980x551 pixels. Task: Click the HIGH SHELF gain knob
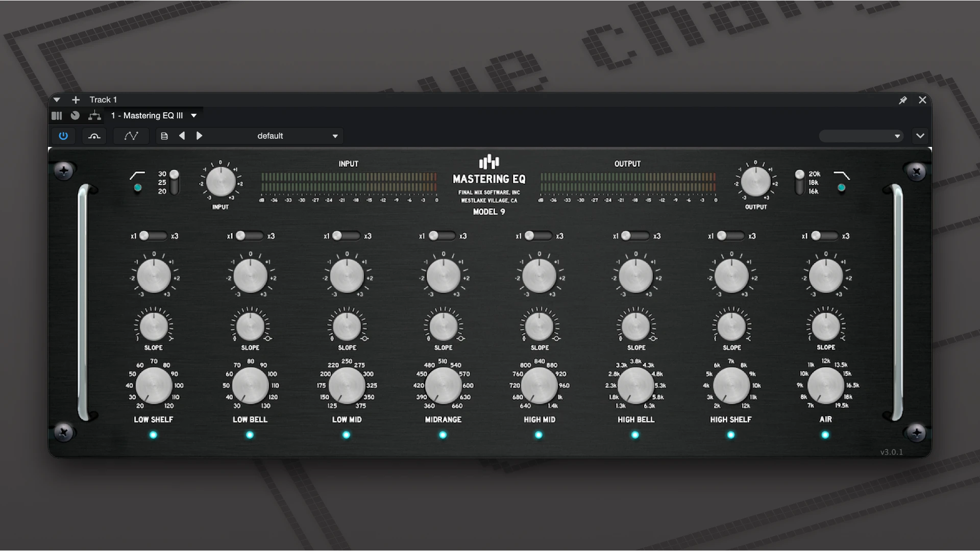731,276
